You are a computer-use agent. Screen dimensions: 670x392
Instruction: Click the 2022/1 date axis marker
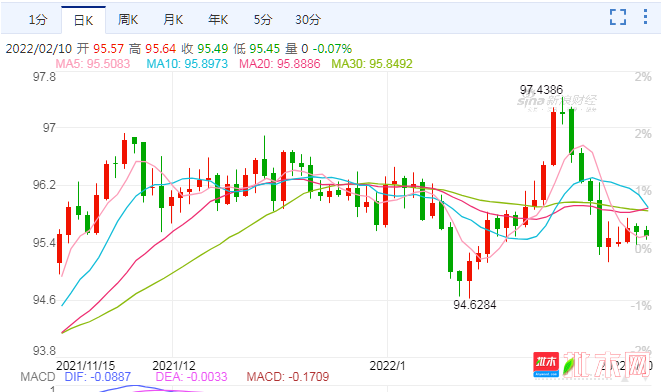pos(387,366)
